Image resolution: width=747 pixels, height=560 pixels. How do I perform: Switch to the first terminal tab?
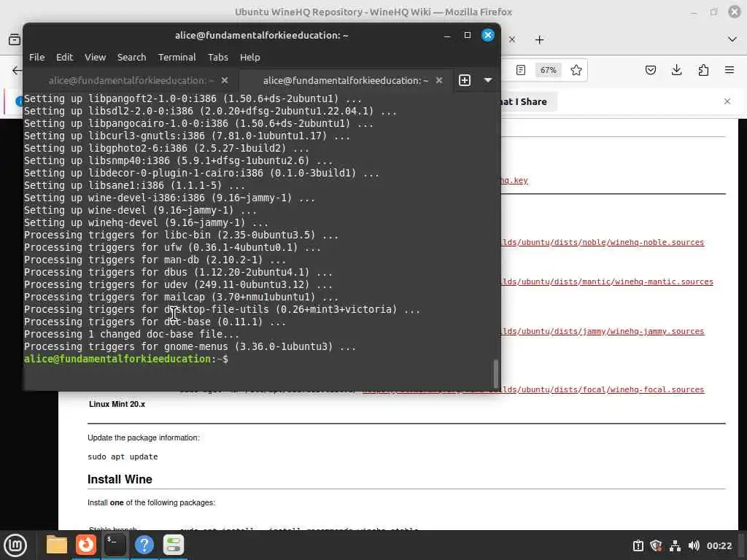[x=131, y=80]
